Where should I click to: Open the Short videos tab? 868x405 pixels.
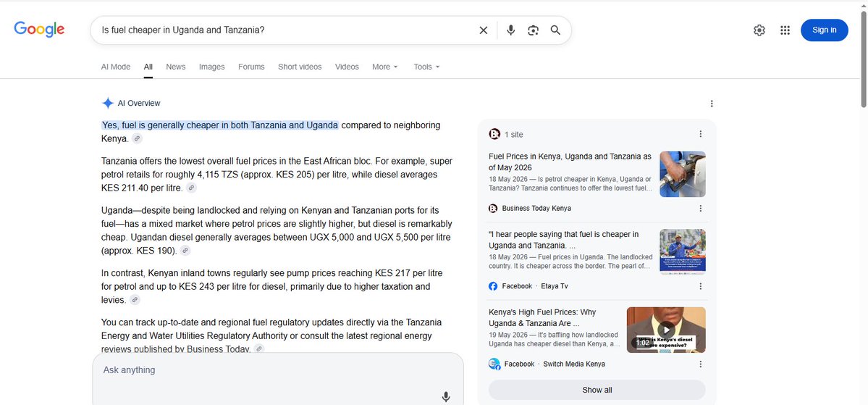tap(300, 67)
